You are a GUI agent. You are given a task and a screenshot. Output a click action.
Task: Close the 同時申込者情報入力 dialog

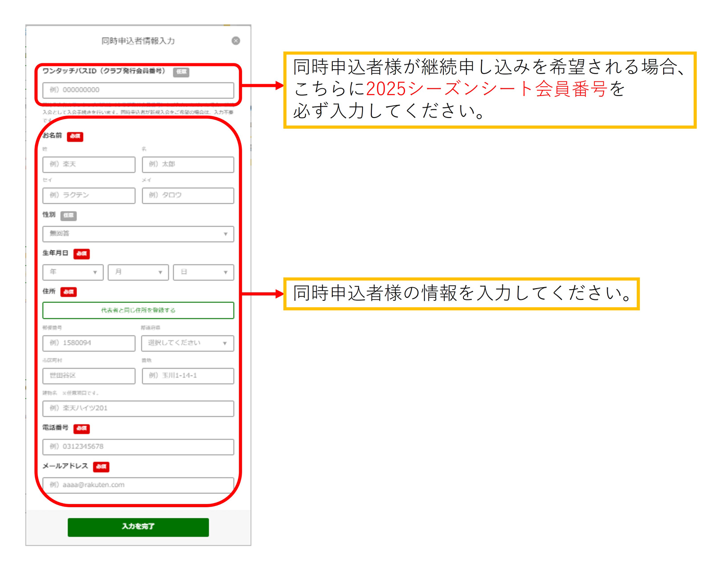coord(236,40)
